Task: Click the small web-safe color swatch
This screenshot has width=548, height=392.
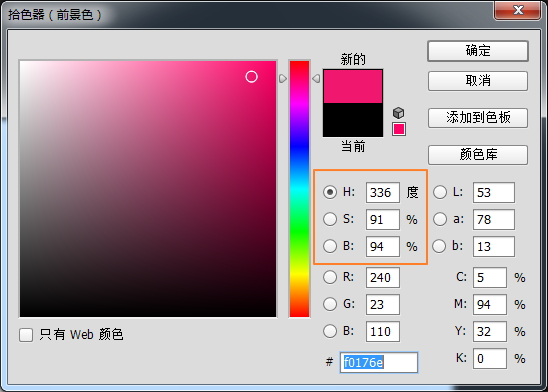Action: click(399, 129)
